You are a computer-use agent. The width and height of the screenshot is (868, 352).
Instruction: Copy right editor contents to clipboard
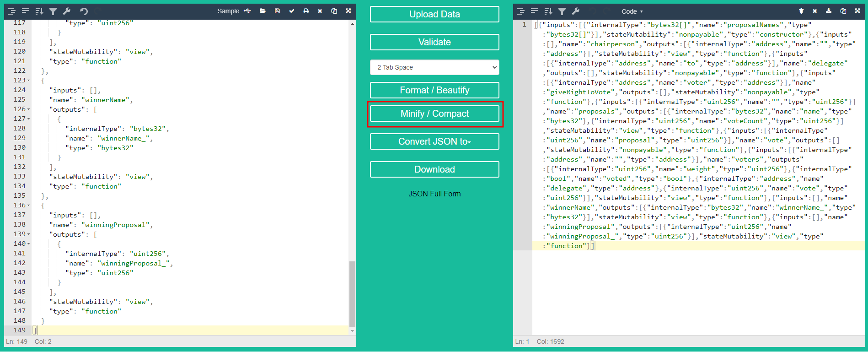point(843,11)
